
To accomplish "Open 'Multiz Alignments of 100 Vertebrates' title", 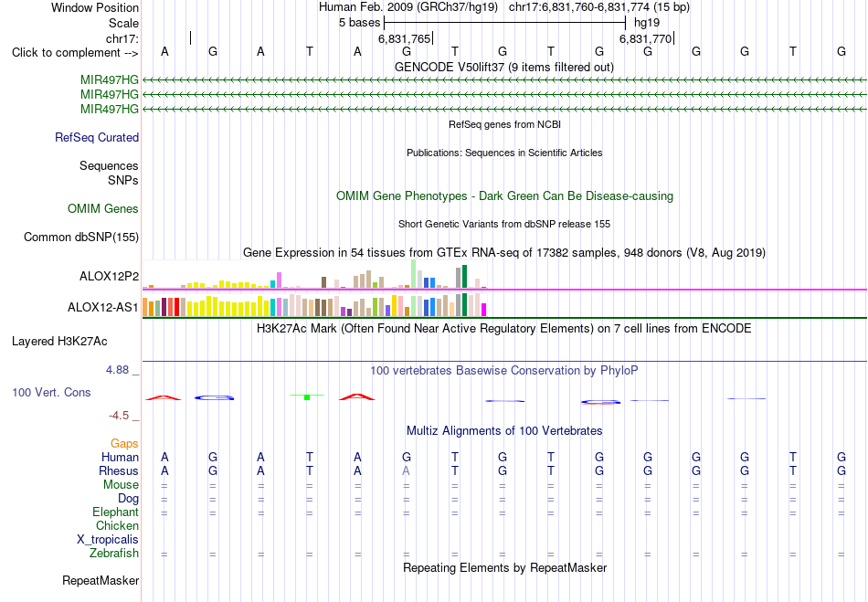I will pyautogui.click(x=504, y=430).
